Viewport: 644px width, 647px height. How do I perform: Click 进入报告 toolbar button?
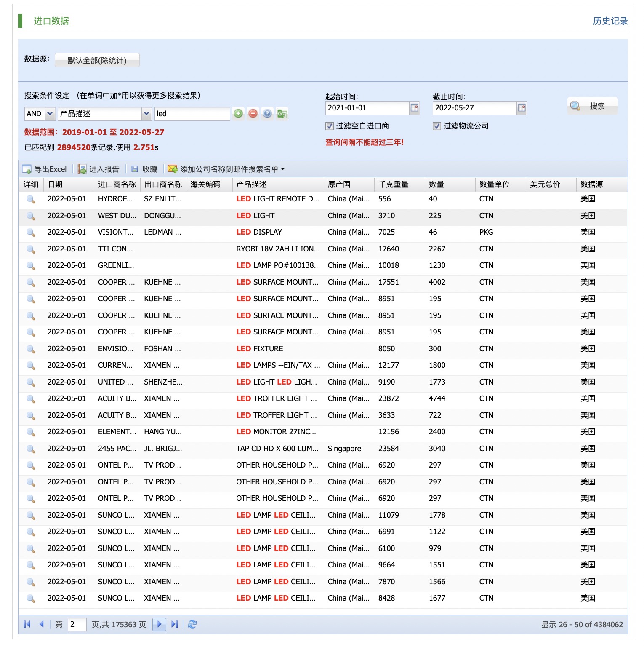point(99,169)
